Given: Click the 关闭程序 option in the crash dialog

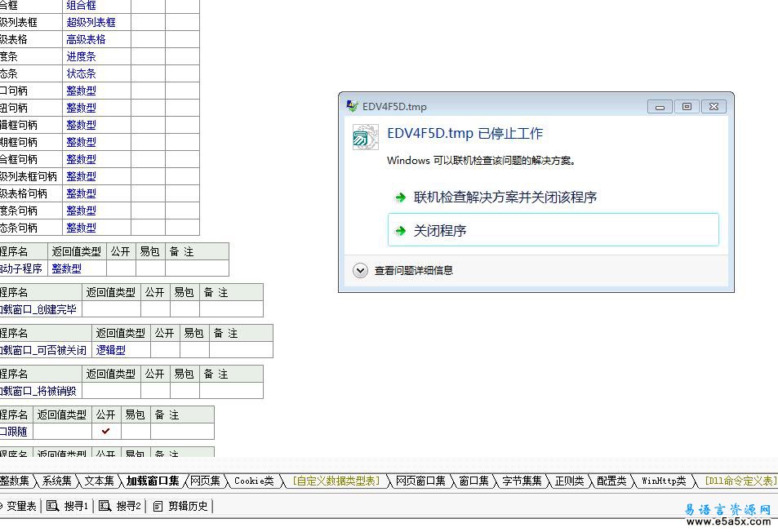Looking at the screenshot, I should [553, 230].
